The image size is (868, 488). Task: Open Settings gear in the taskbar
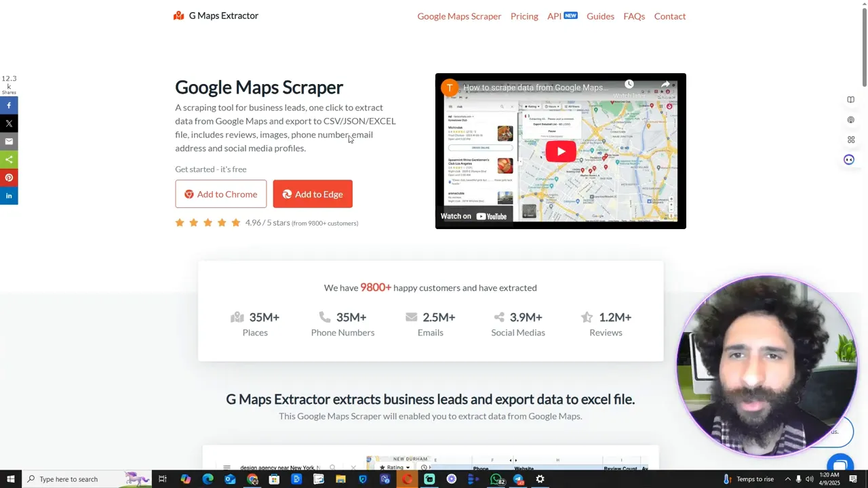[x=540, y=479]
